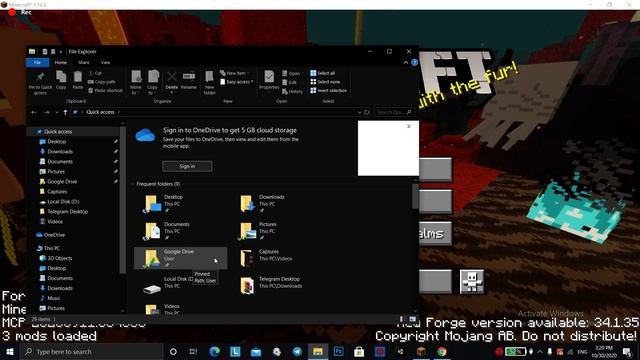Select This PC in navigation pane
This screenshot has height=360, width=640.
(x=52, y=248)
